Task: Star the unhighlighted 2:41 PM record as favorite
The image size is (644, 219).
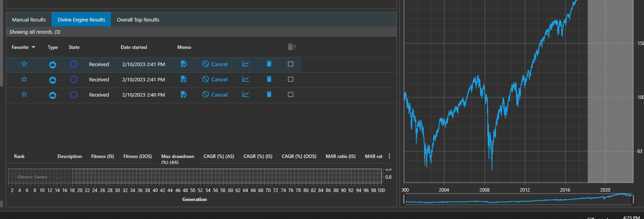Action: tap(24, 79)
